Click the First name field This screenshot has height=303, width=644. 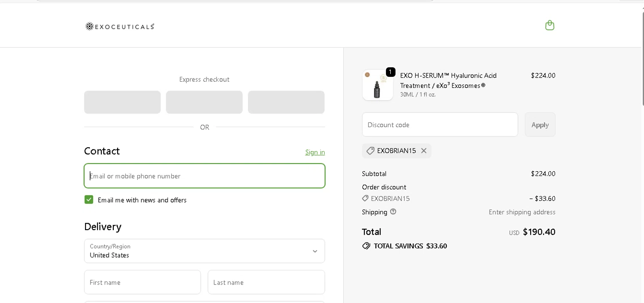pos(143,282)
